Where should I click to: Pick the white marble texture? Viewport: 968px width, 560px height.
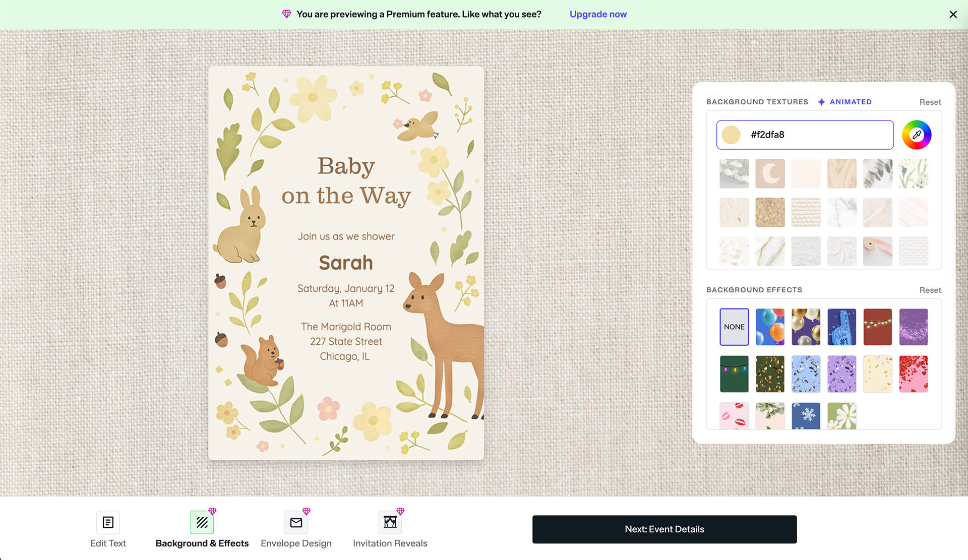841,212
